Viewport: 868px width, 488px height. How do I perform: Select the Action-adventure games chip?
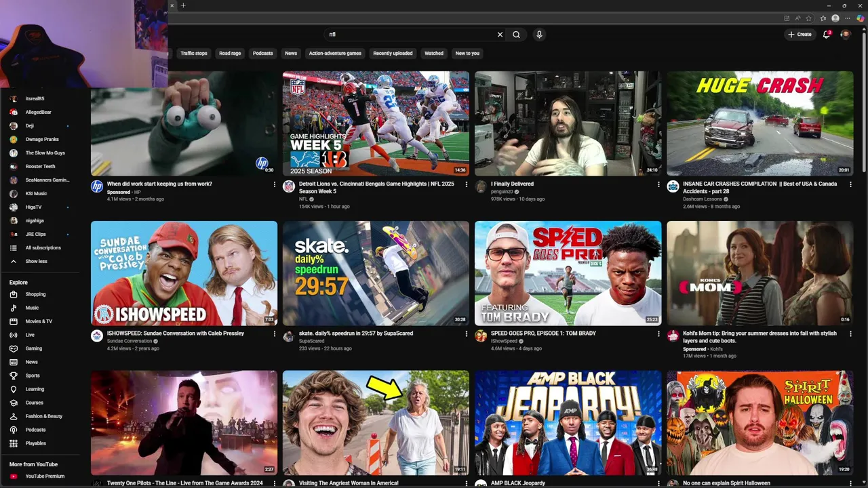tap(335, 53)
